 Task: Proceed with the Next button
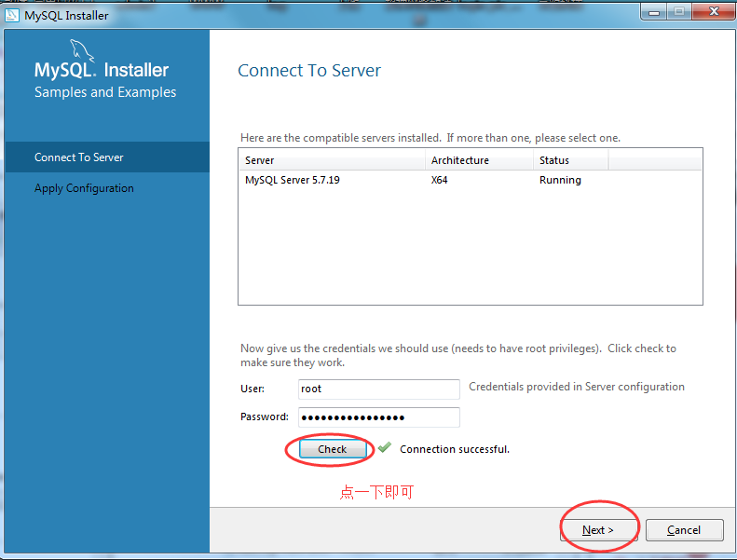[598, 530]
